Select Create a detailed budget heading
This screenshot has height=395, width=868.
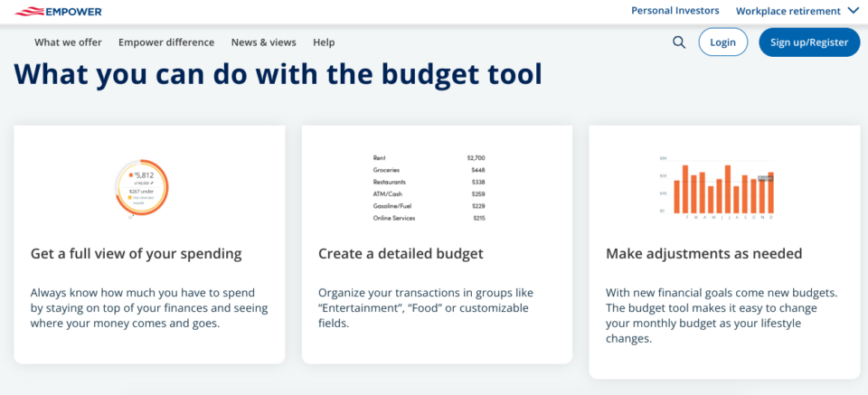[x=401, y=254]
